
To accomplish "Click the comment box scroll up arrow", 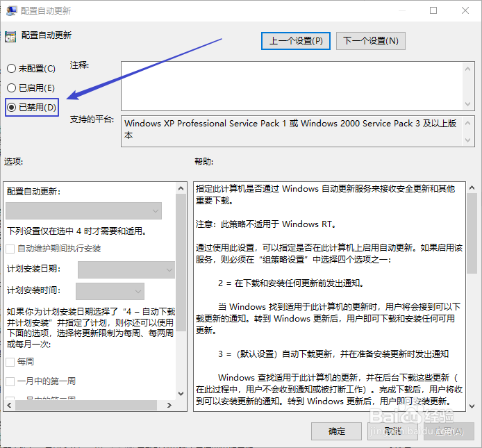I will click(x=468, y=69).
